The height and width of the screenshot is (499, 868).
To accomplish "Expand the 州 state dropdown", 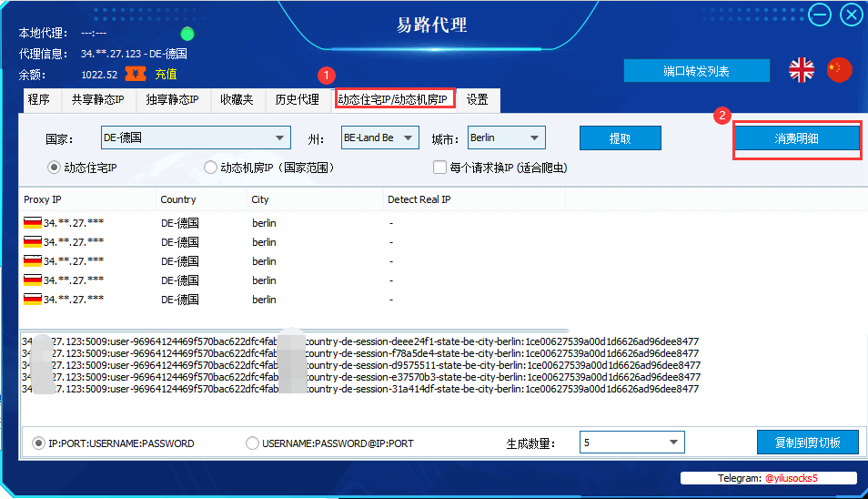I will coord(379,137).
